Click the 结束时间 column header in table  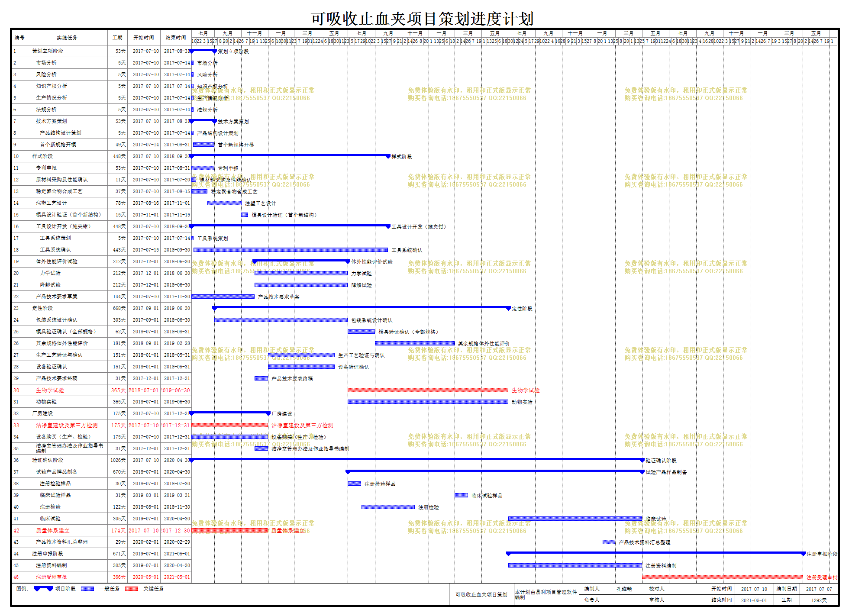pos(176,38)
